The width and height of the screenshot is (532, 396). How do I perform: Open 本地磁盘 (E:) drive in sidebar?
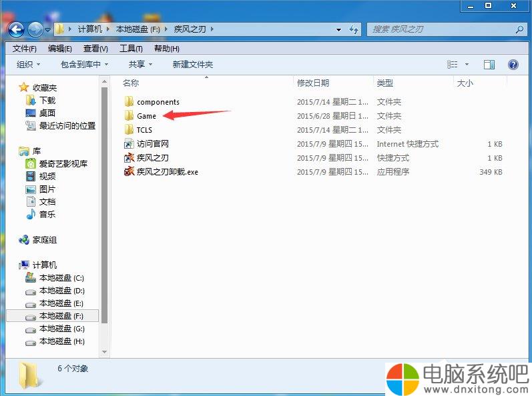tap(61, 303)
